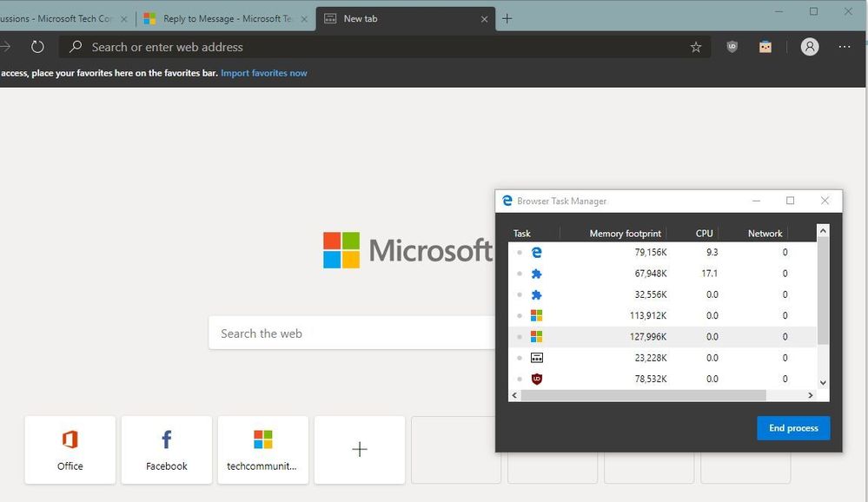The image size is (868, 502).
Task: Maximize the Browser Task Manager window
Action: (790, 201)
